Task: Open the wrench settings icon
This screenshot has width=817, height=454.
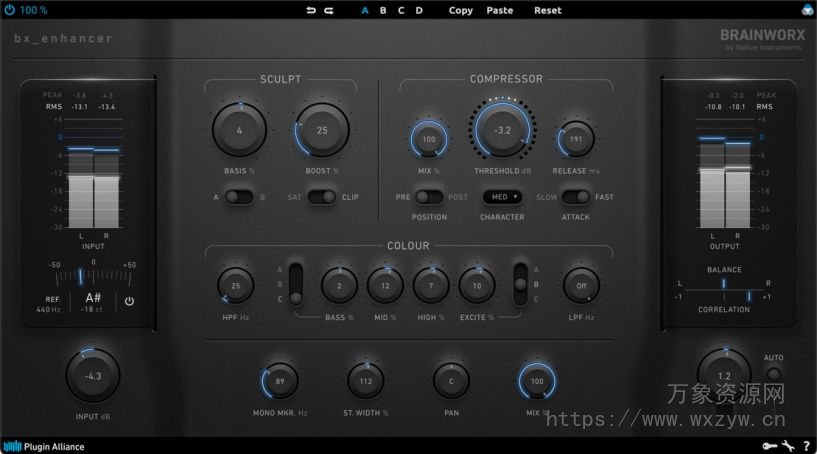Action: [788, 446]
